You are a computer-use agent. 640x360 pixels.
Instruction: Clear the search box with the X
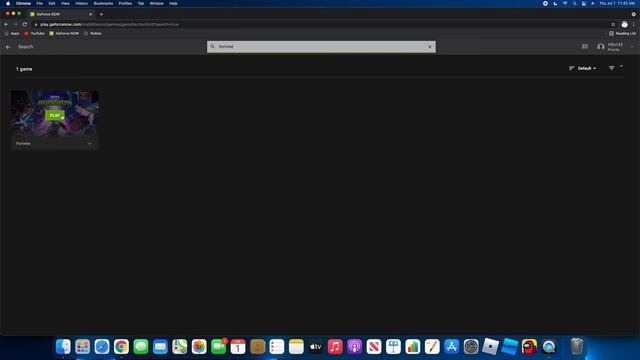[429, 47]
